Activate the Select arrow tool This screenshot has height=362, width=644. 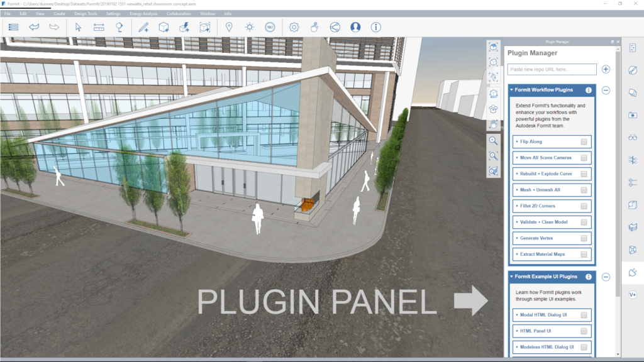coord(78,27)
